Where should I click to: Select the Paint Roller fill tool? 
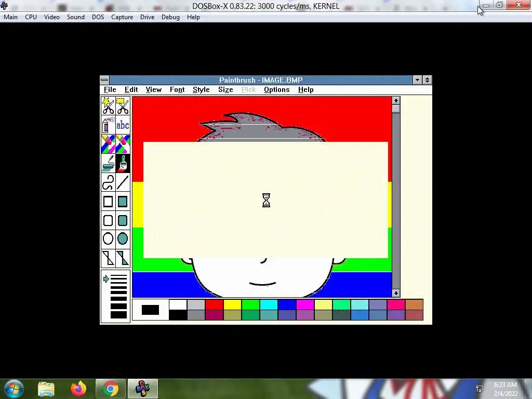click(x=108, y=163)
